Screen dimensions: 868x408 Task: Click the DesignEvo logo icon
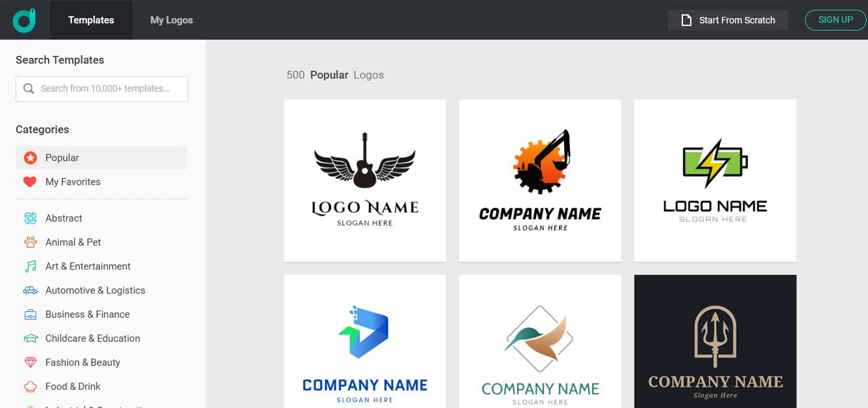[x=24, y=20]
